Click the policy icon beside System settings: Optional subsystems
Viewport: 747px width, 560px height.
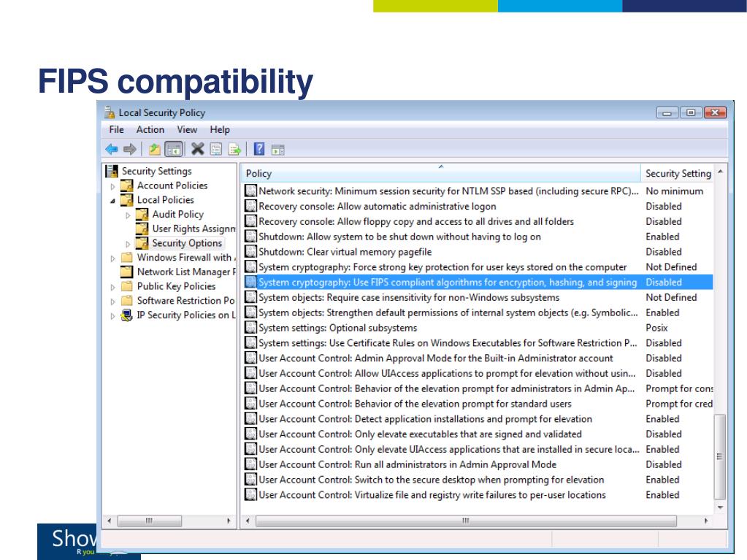(250, 328)
